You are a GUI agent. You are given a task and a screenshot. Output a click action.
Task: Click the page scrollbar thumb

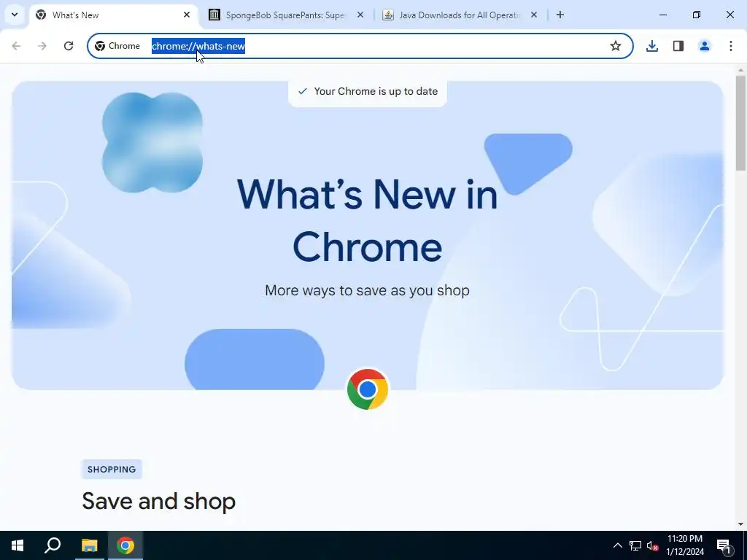(x=740, y=122)
